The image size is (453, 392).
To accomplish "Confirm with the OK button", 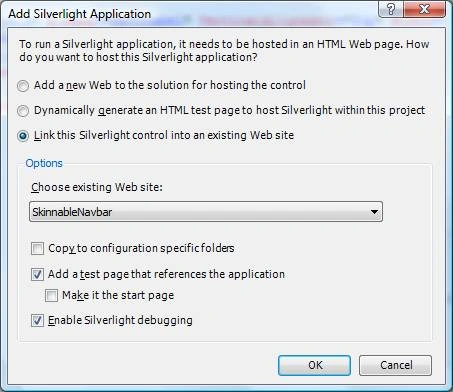I will coord(315,365).
